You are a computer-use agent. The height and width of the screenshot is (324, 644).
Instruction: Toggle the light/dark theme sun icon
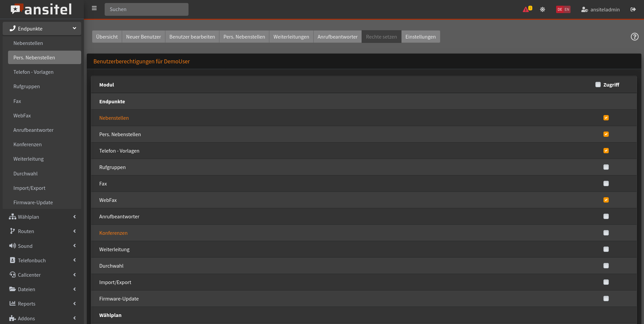click(x=542, y=9)
